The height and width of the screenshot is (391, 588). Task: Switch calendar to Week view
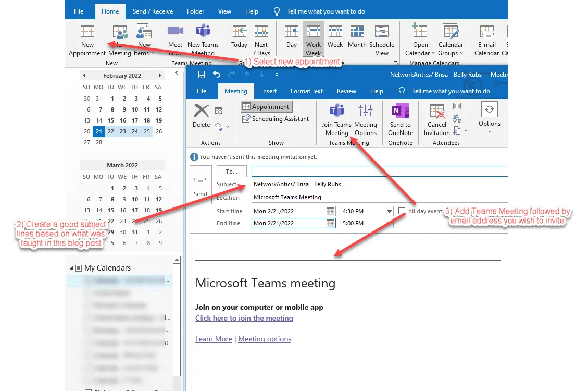click(335, 36)
